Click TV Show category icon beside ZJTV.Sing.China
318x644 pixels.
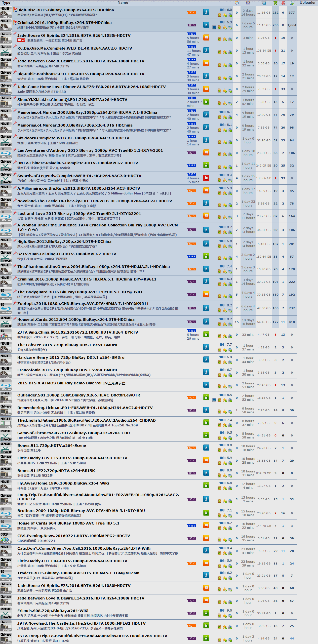(x=6, y=335)
